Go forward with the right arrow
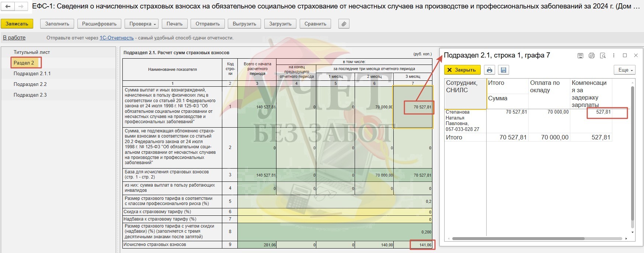This screenshot has height=253, width=644. coord(21,7)
